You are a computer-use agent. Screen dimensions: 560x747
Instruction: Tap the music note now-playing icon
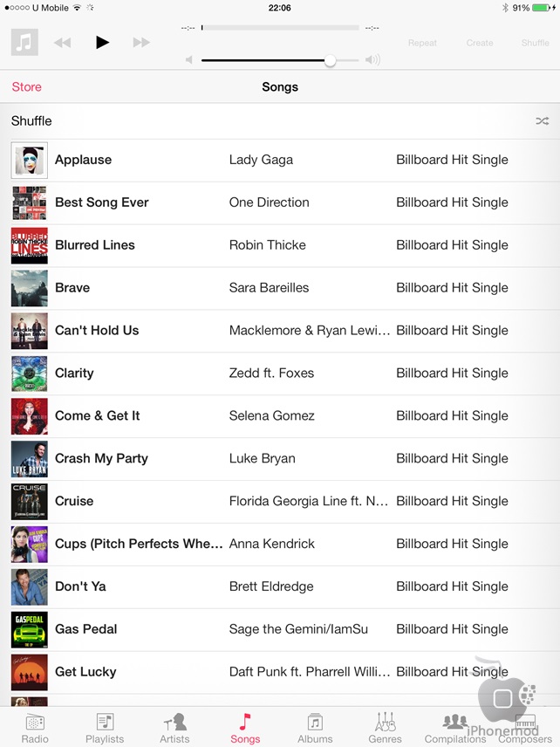pos(24,43)
